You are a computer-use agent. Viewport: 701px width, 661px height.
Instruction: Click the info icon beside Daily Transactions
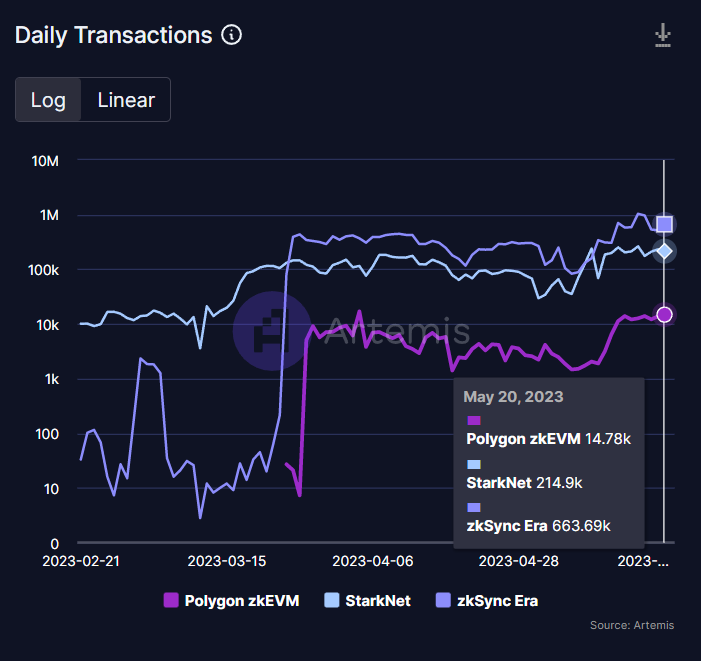pos(231,35)
